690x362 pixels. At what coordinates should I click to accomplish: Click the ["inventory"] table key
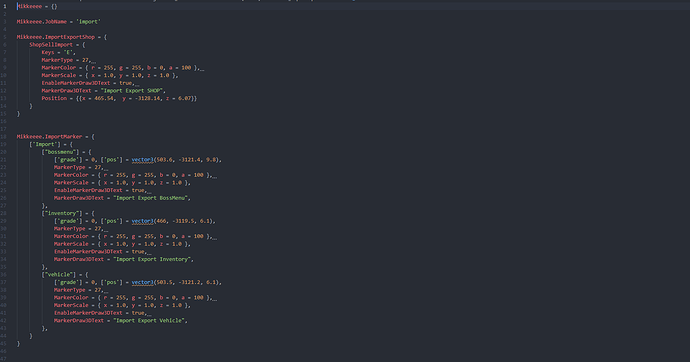point(62,213)
